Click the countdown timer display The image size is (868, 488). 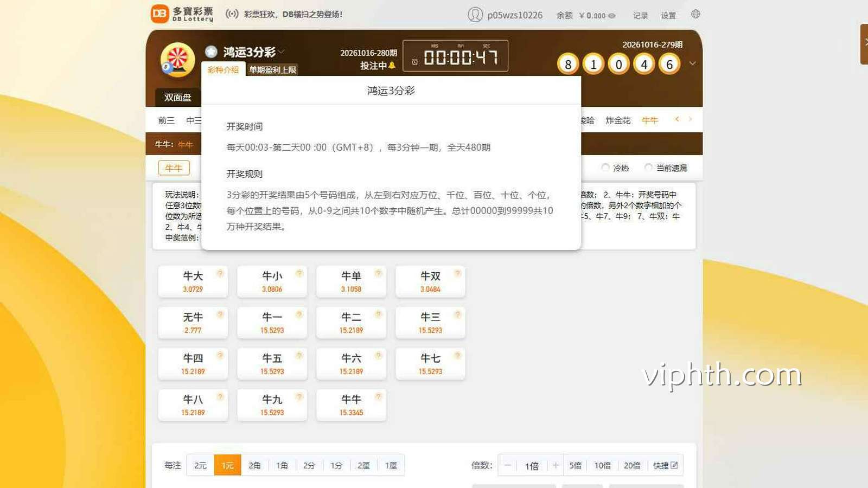(x=455, y=56)
